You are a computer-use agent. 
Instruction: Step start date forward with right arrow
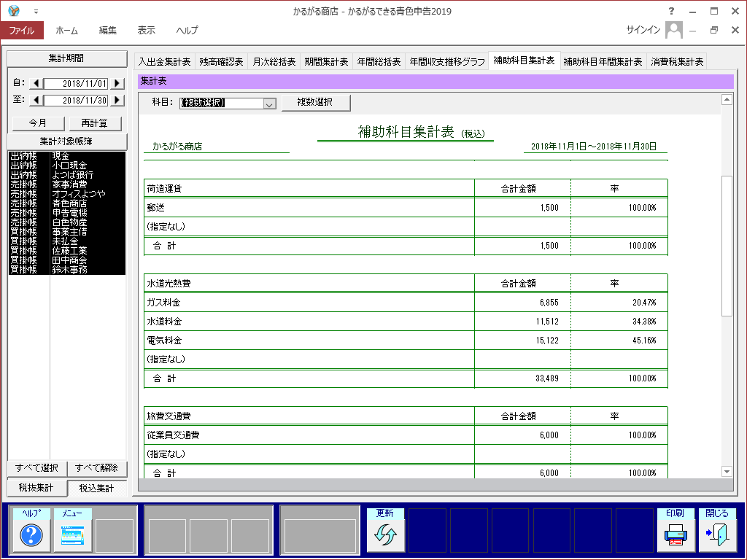(x=117, y=83)
